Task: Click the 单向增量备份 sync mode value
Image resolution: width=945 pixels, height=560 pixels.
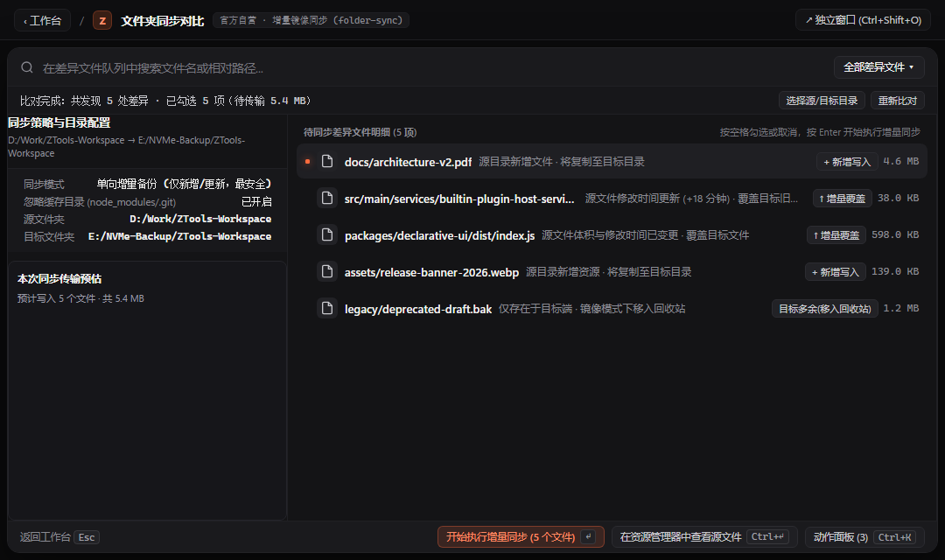Action: (x=184, y=184)
